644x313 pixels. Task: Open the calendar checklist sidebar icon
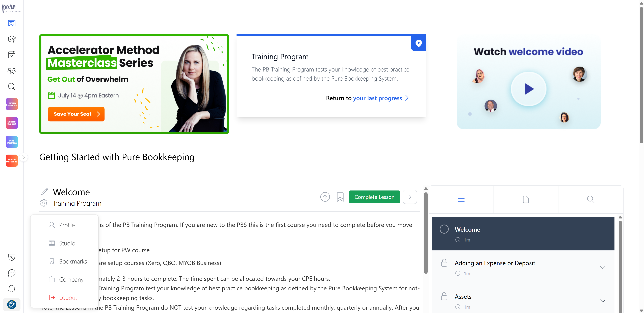click(12, 55)
